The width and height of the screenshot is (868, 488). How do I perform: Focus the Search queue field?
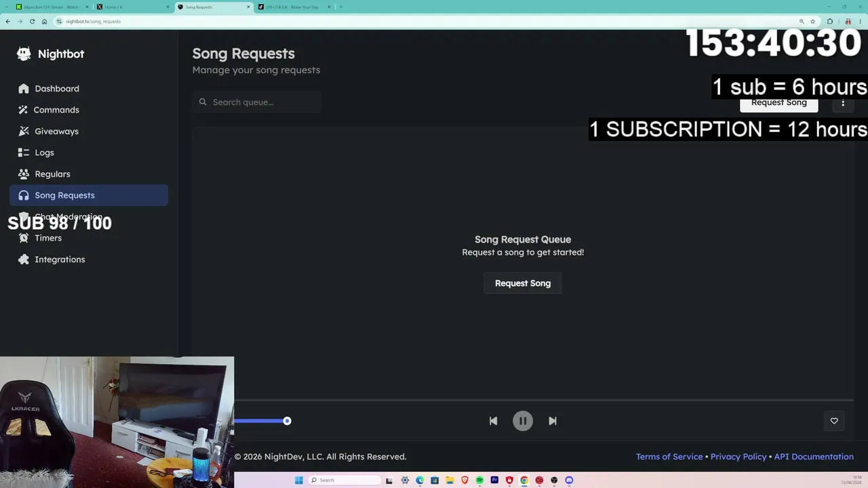click(257, 102)
